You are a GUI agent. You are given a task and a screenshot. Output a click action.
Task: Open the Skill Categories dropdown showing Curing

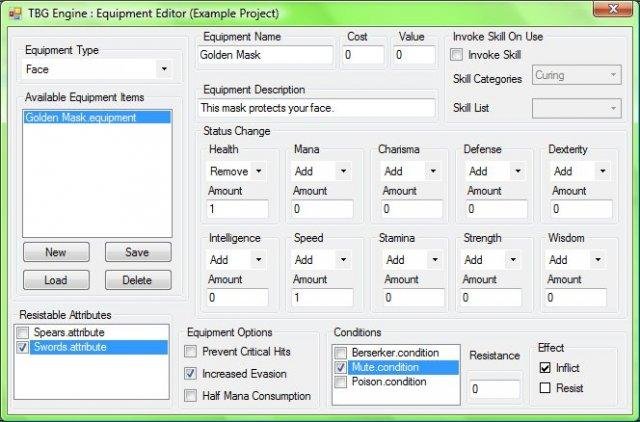pyautogui.click(x=577, y=75)
